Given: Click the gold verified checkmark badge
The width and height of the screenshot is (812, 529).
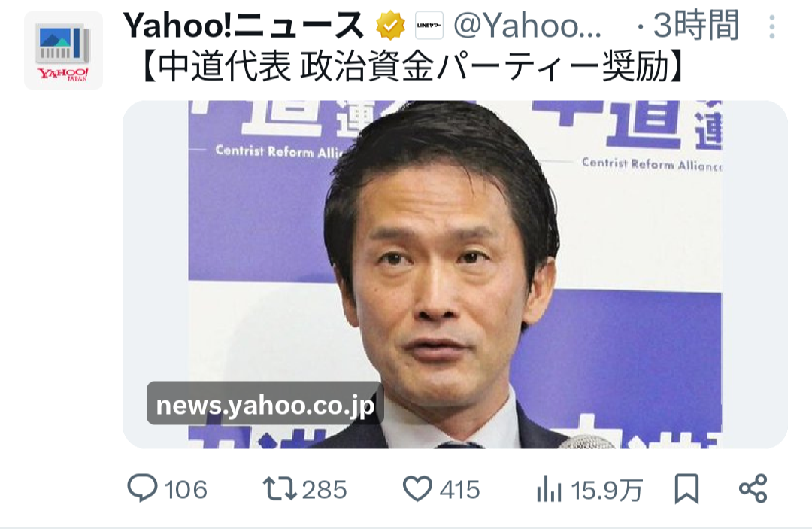Looking at the screenshot, I should pyautogui.click(x=390, y=26).
